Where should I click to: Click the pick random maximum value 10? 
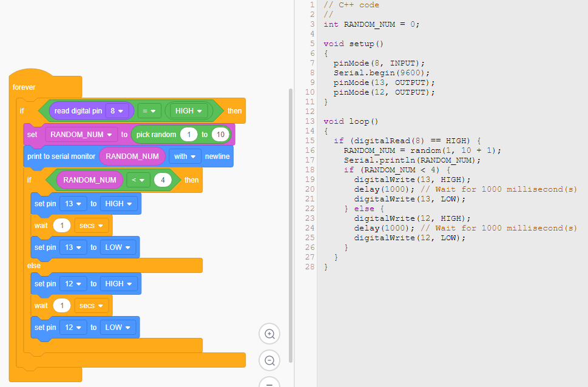pyautogui.click(x=221, y=134)
